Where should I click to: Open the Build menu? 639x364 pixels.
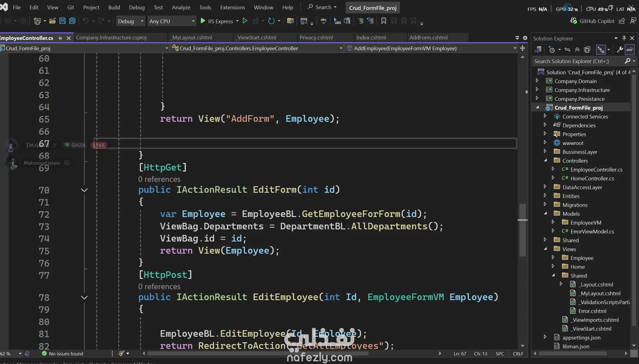pos(114,7)
